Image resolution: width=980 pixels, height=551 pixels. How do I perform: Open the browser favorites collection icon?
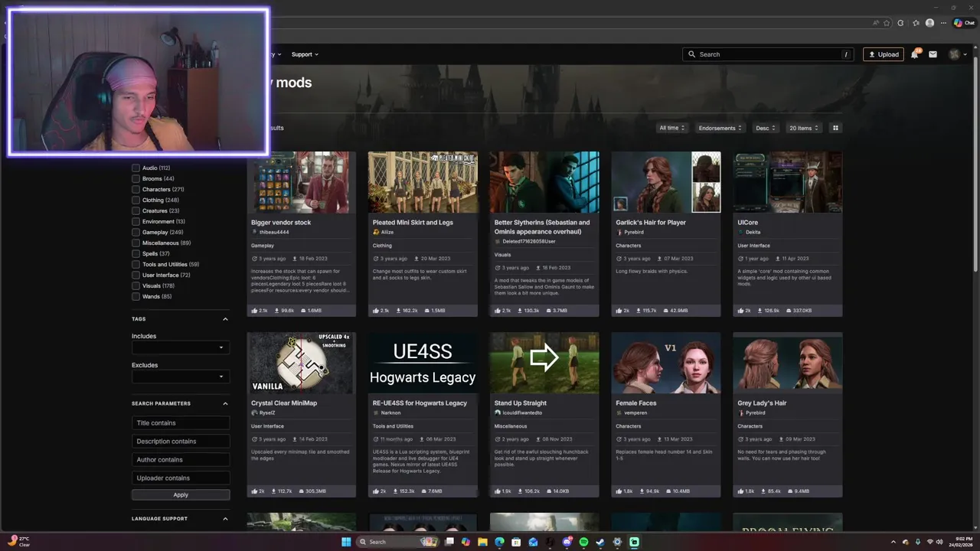pos(915,23)
